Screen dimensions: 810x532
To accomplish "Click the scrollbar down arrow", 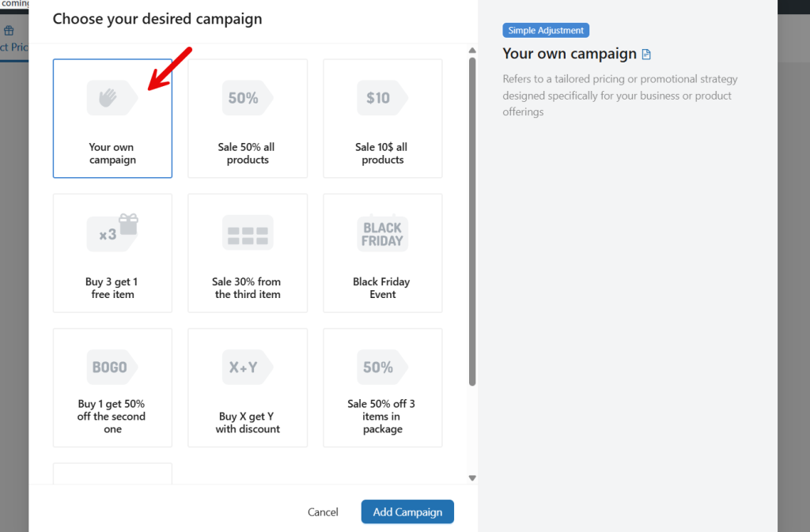I will (471, 477).
